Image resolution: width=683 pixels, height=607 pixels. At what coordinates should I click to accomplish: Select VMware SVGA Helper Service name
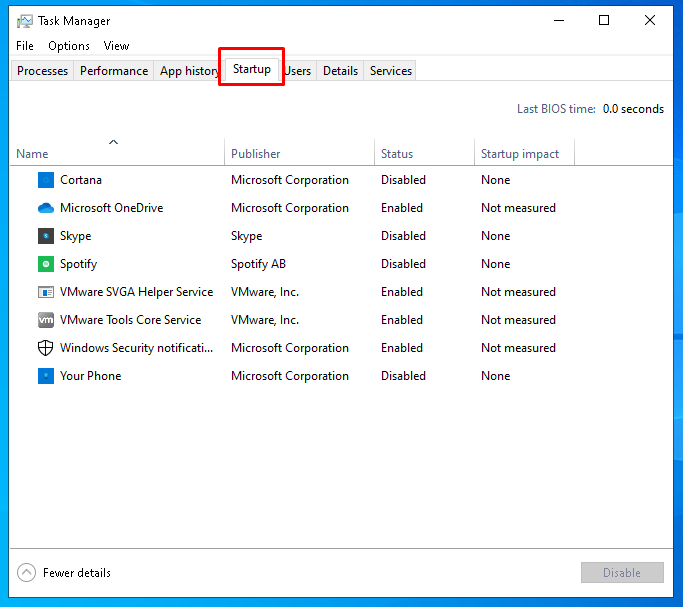tap(136, 292)
